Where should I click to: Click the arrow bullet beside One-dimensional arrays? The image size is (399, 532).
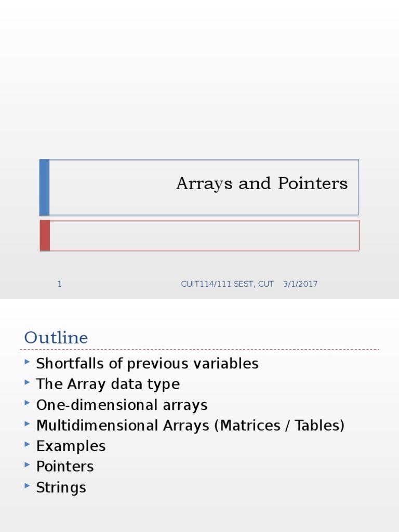pos(26,403)
